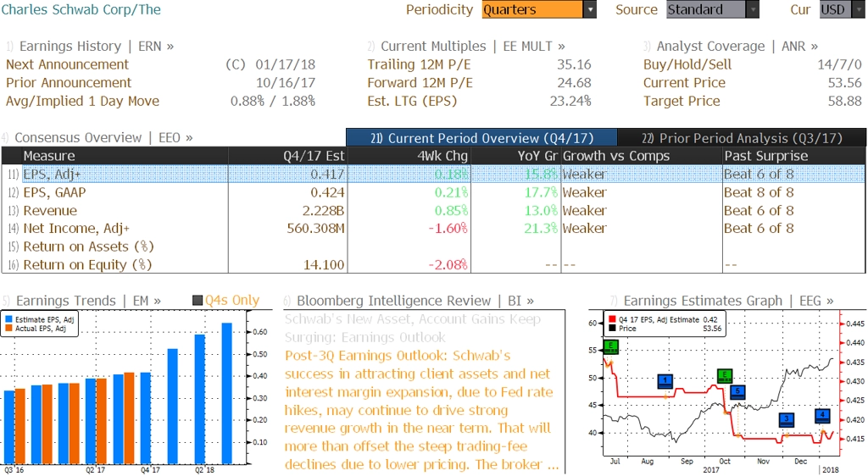Screen dimensions: 868x476
Task: Open the Post-3Q Earnings Outlook article text
Action: (422, 410)
